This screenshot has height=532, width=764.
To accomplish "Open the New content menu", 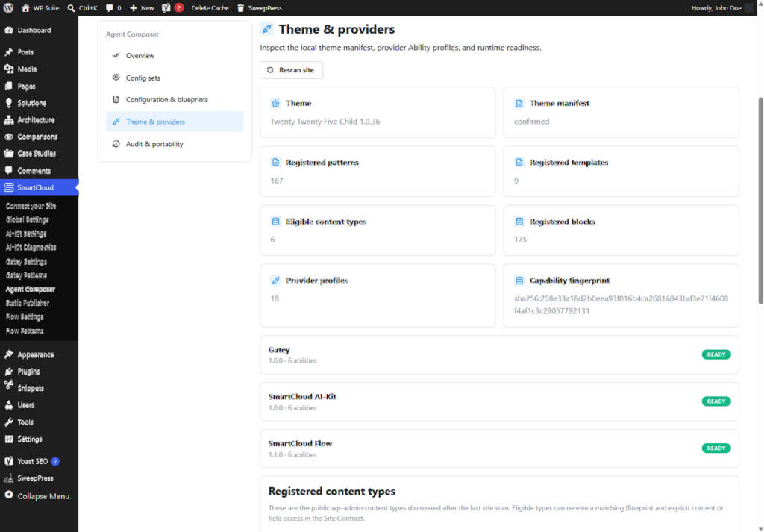I will [142, 7].
